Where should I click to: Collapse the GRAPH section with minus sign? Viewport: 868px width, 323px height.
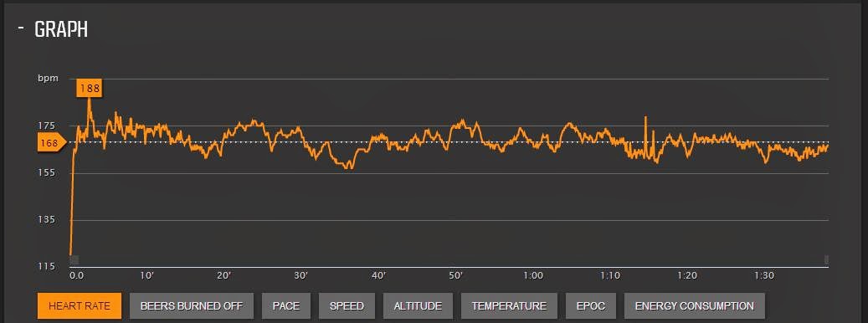(x=20, y=28)
